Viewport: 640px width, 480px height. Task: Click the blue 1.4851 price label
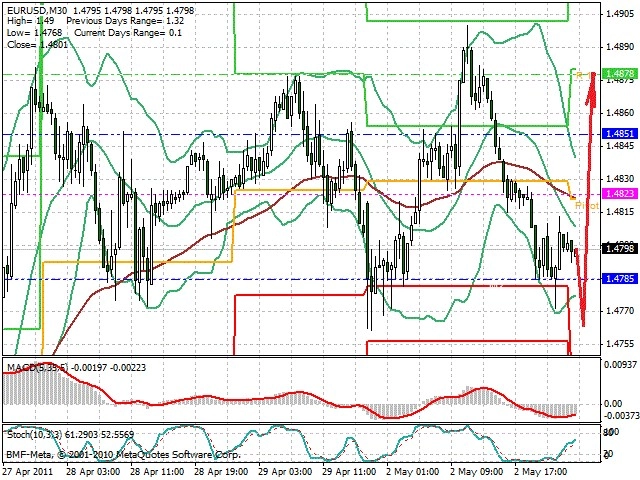coord(620,134)
